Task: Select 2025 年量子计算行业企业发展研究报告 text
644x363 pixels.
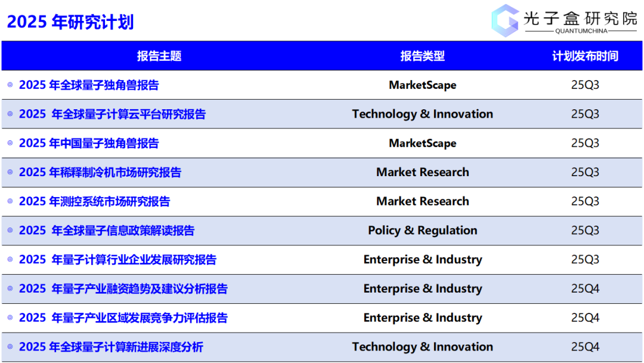Action: coord(117,260)
